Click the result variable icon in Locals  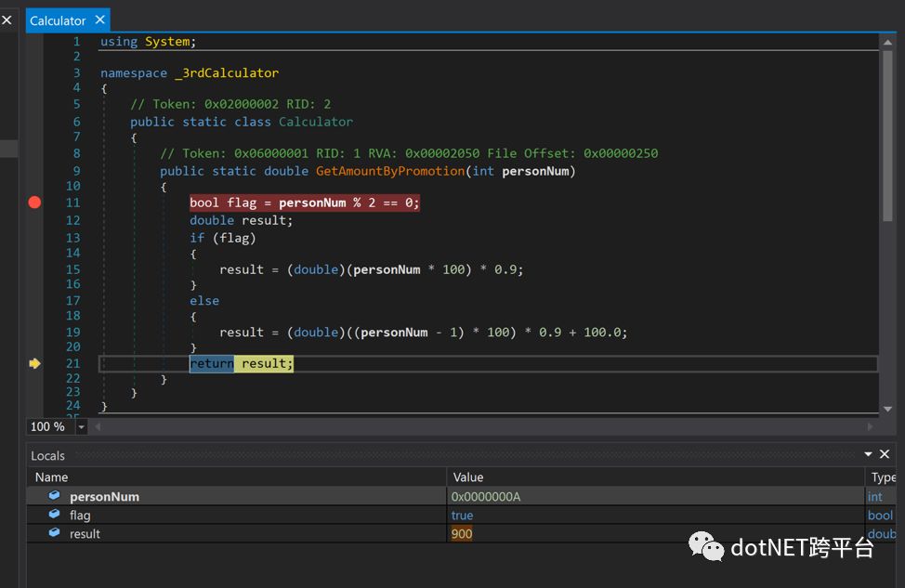click(x=54, y=532)
